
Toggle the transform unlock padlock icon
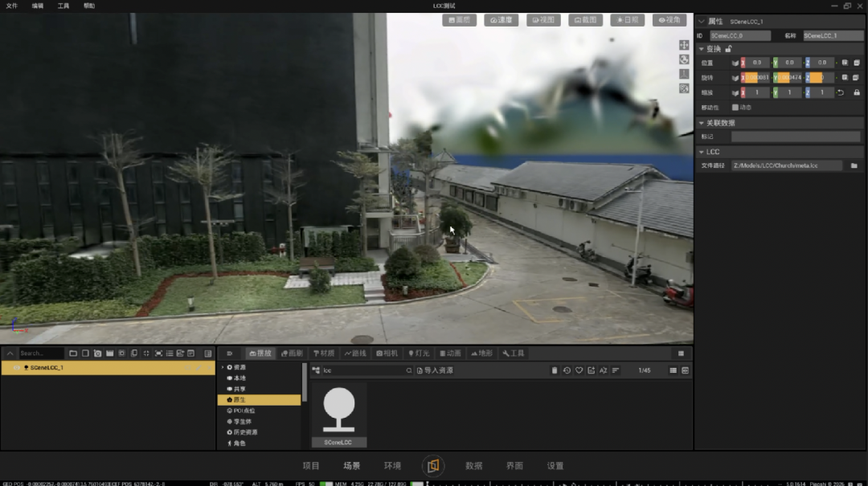click(728, 49)
